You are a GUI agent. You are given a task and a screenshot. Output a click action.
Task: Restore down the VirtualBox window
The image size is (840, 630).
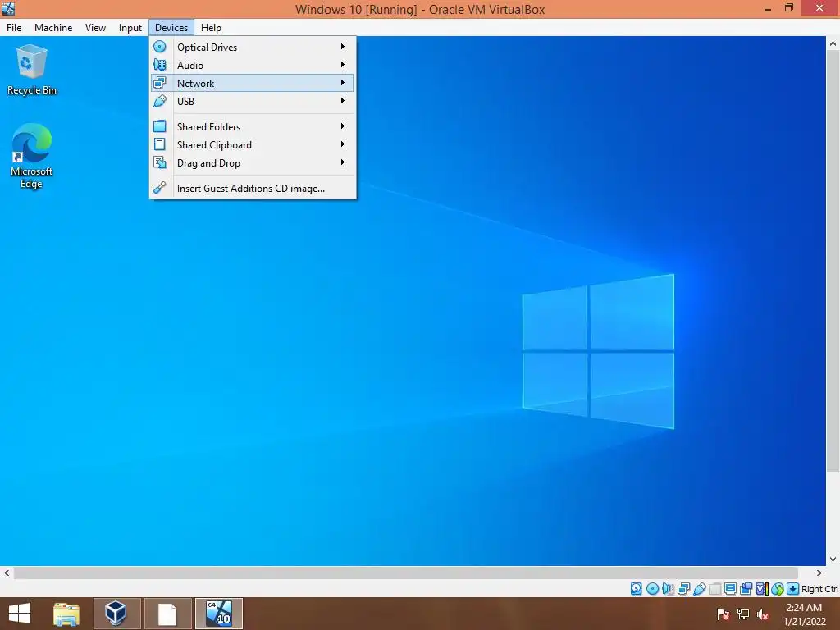[x=789, y=8]
